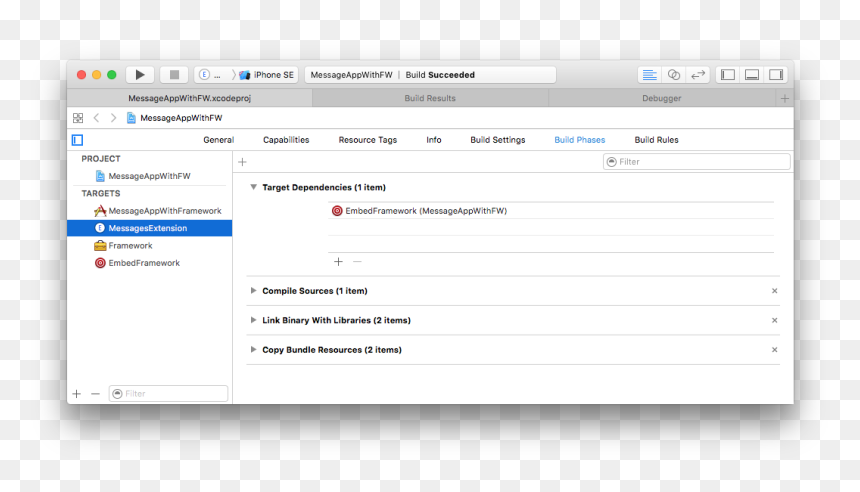
Task: Open the Info tab
Action: (434, 140)
